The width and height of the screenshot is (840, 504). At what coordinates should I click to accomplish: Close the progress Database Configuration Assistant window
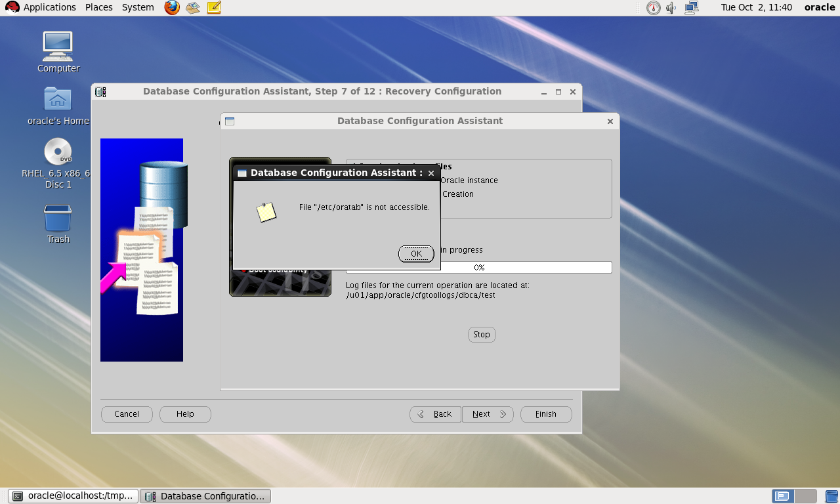[610, 121]
